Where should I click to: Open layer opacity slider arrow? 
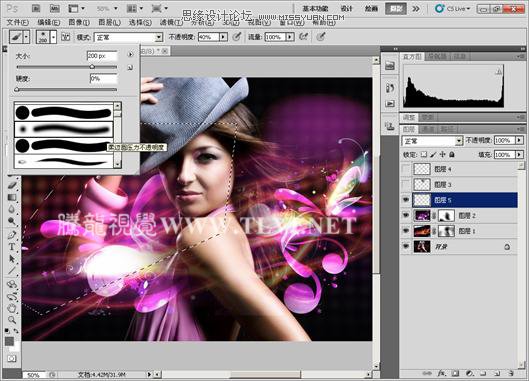(520, 140)
